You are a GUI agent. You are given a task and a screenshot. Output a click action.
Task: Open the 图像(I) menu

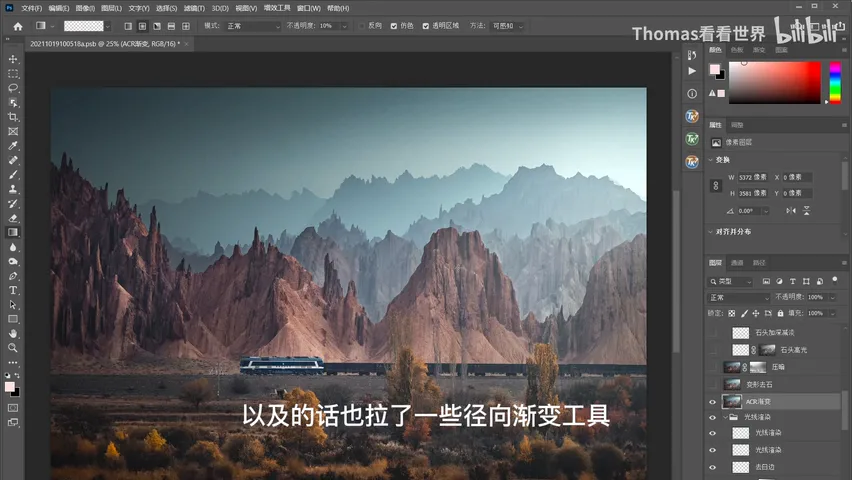point(85,8)
